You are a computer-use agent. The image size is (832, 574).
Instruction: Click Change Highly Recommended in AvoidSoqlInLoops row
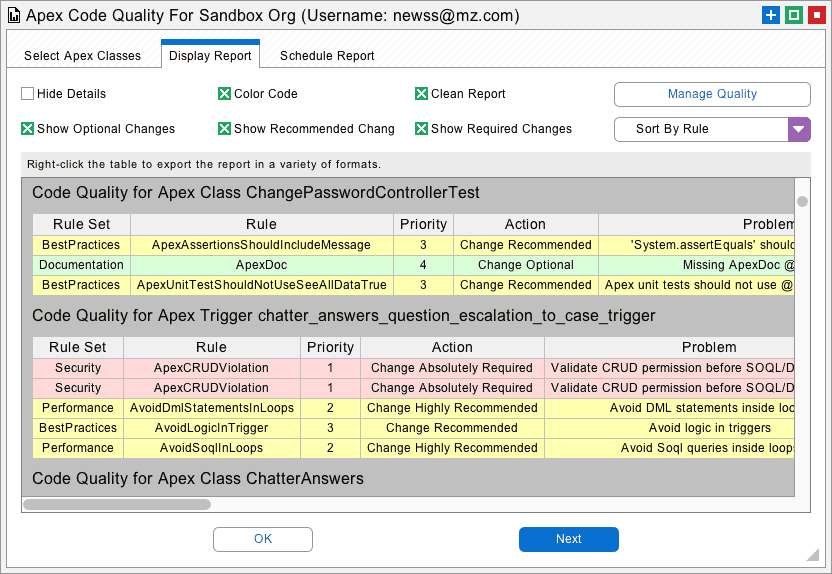coord(452,448)
